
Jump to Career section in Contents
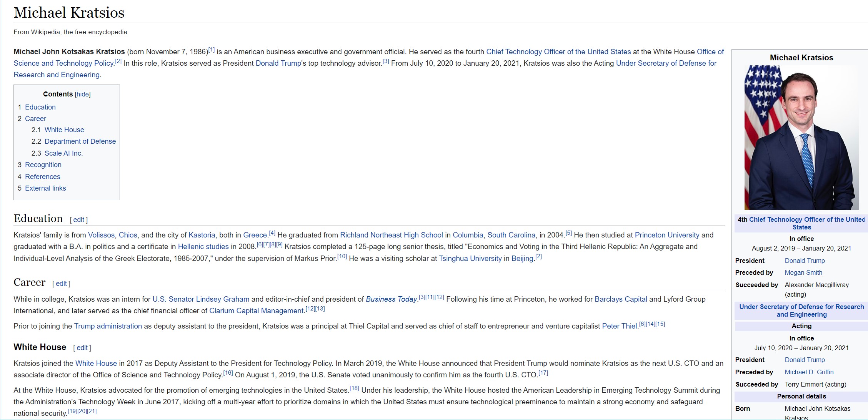tap(35, 119)
